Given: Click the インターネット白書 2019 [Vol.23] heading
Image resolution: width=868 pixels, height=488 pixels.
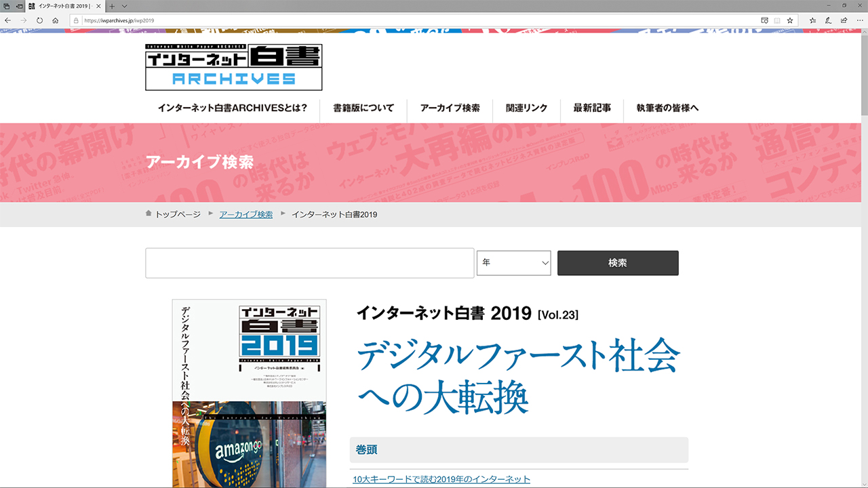Looking at the screenshot, I should [x=467, y=314].
